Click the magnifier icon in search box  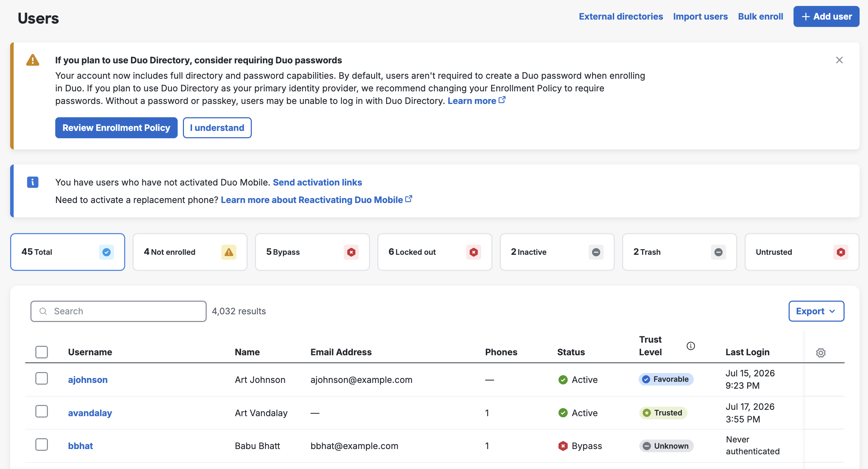click(x=43, y=311)
